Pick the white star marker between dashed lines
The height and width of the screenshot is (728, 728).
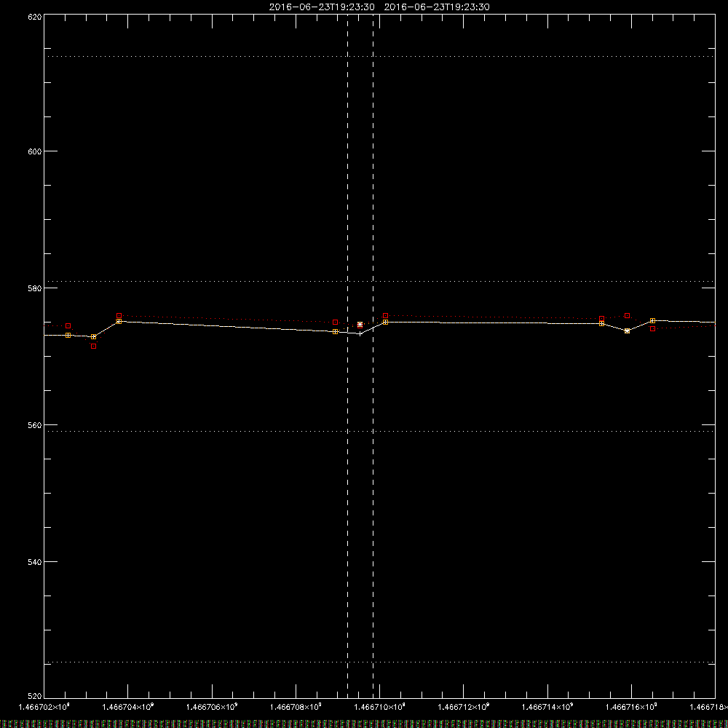[x=360, y=325]
